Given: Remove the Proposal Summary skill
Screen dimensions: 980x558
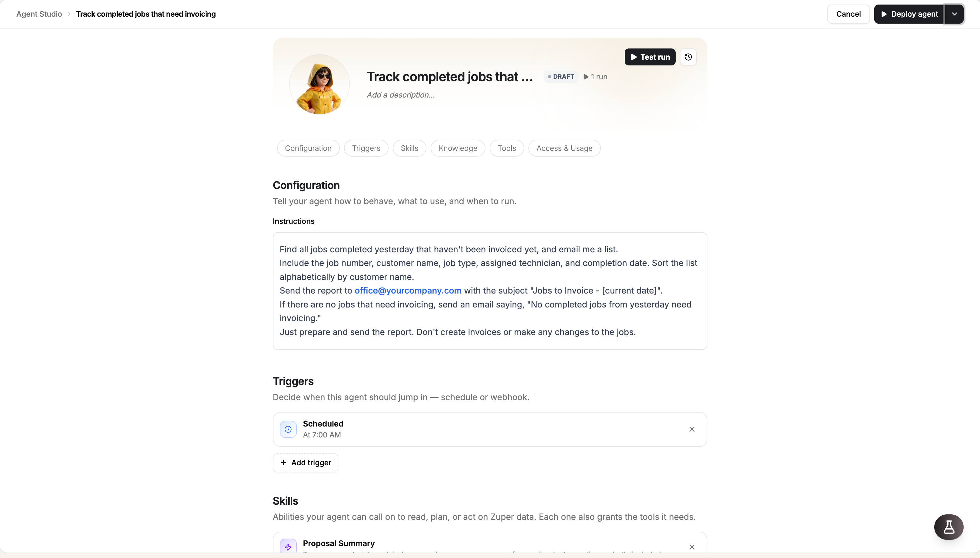Looking at the screenshot, I should click(x=692, y=547).
